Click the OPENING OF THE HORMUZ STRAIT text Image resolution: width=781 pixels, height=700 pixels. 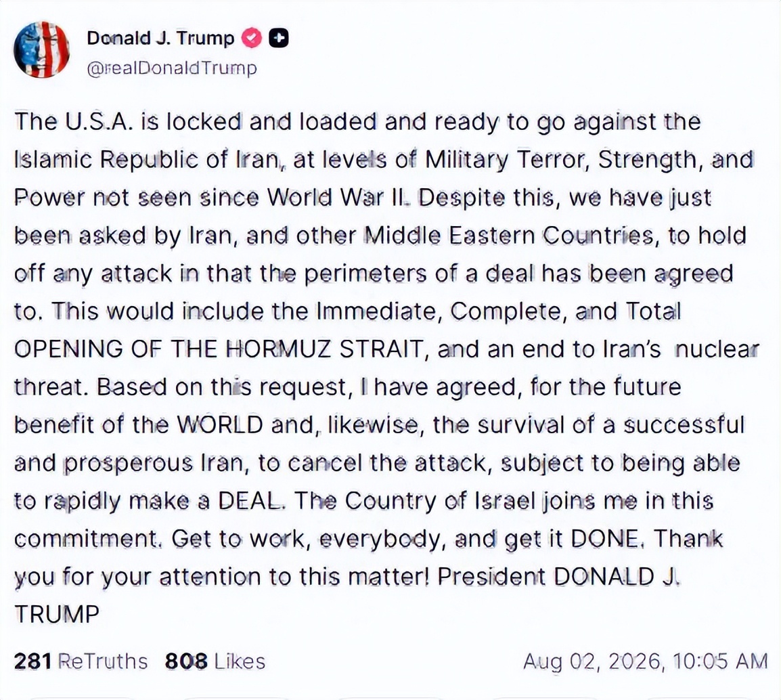point(219,349)
